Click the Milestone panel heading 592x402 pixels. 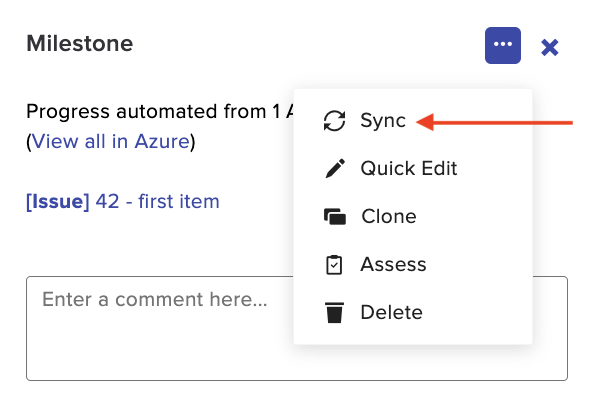(x=80, y=43)
